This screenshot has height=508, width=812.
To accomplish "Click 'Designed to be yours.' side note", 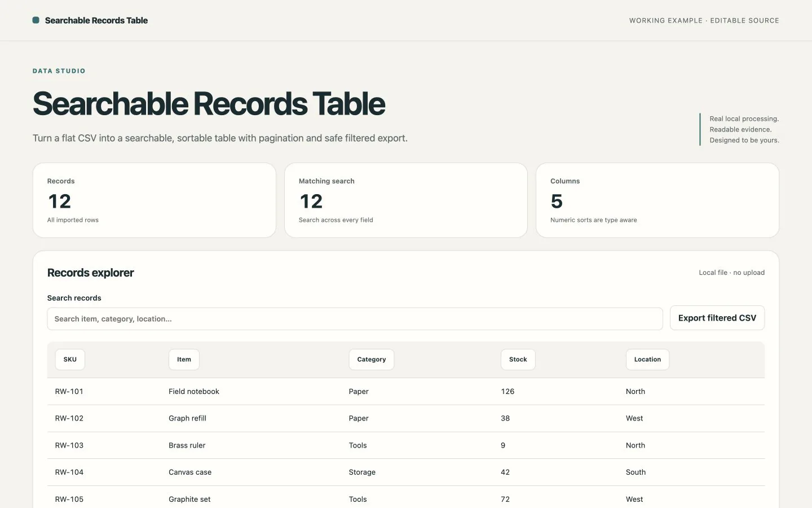I will pos(744,141).
